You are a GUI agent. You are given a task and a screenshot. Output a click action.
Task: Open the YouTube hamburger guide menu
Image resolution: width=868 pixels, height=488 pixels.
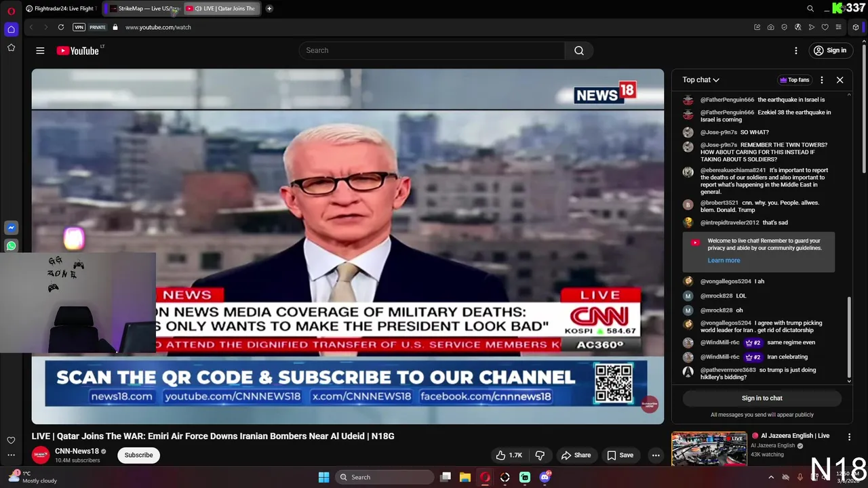tap(40, 50)
